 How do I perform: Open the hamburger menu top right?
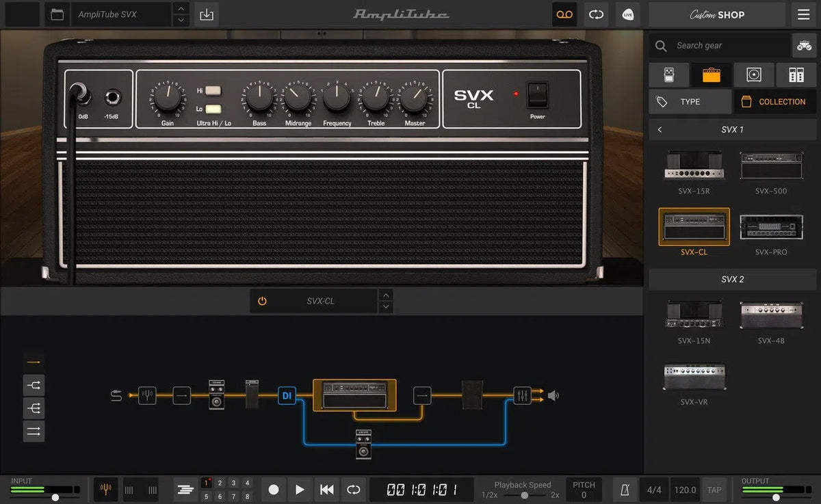pyautogui.click(x=803, y=14)
